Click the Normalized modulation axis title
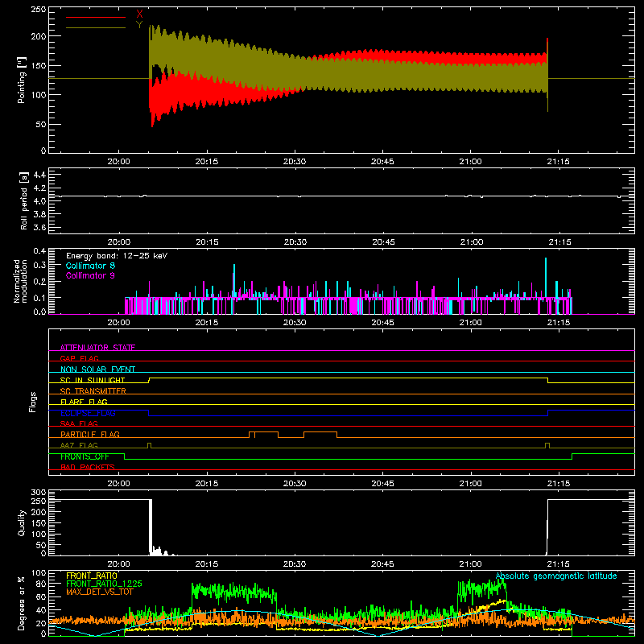 [x=20, y=281]
